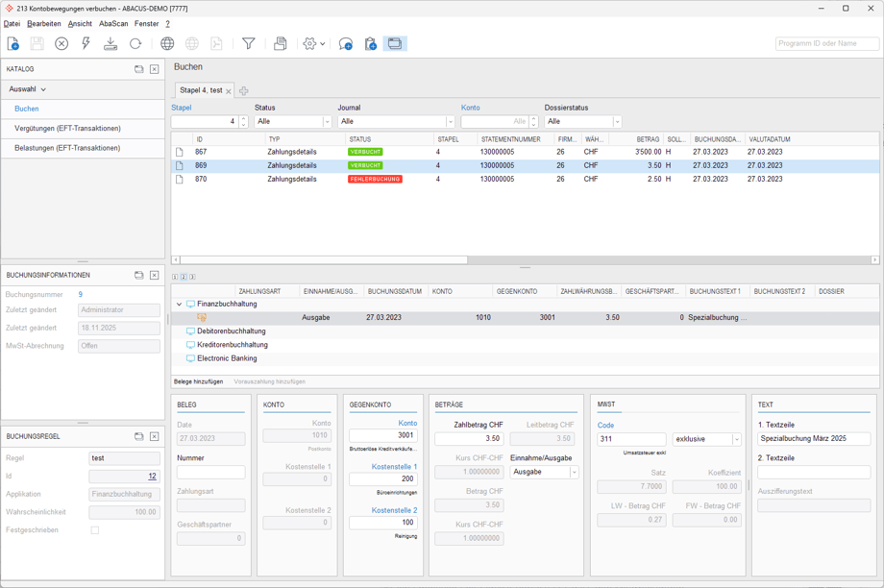Click the download/import toolbar icon
This screenshot has height=588, width=884.
coord(110,44)
